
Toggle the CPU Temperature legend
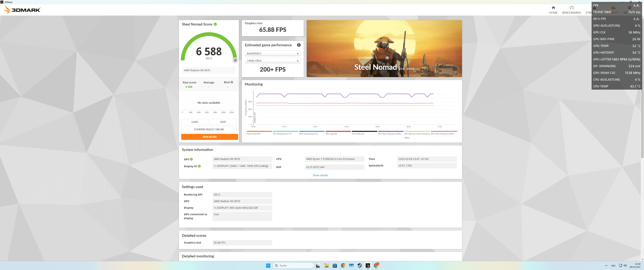(x=285, y=133)
